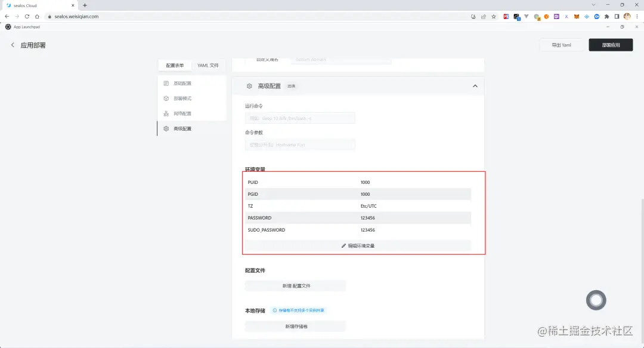The height and width of the screenshot is (348, 644).
Task: Click the 导出 Yaml button
Action: [561, 45]
